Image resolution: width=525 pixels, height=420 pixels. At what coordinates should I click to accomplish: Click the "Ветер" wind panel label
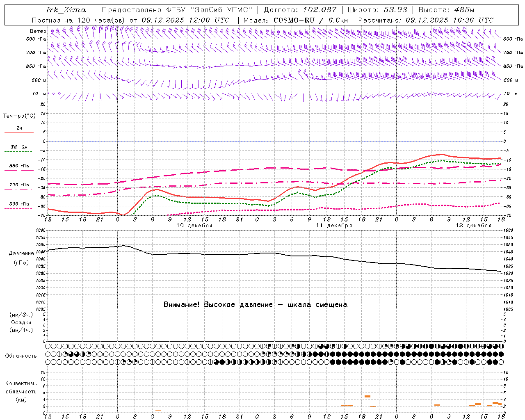[x=38, y=31]
